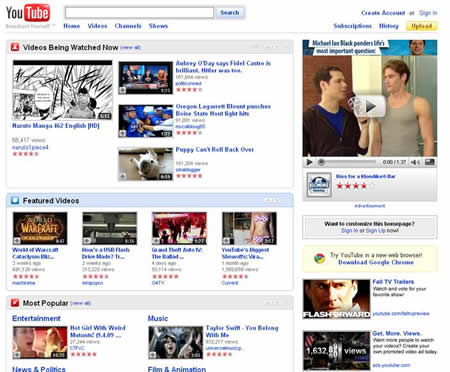Click the Grand Theft Auto IV featured thumbnail
Image resolution: width=450 pixels, height=372 pixels.
179,228
